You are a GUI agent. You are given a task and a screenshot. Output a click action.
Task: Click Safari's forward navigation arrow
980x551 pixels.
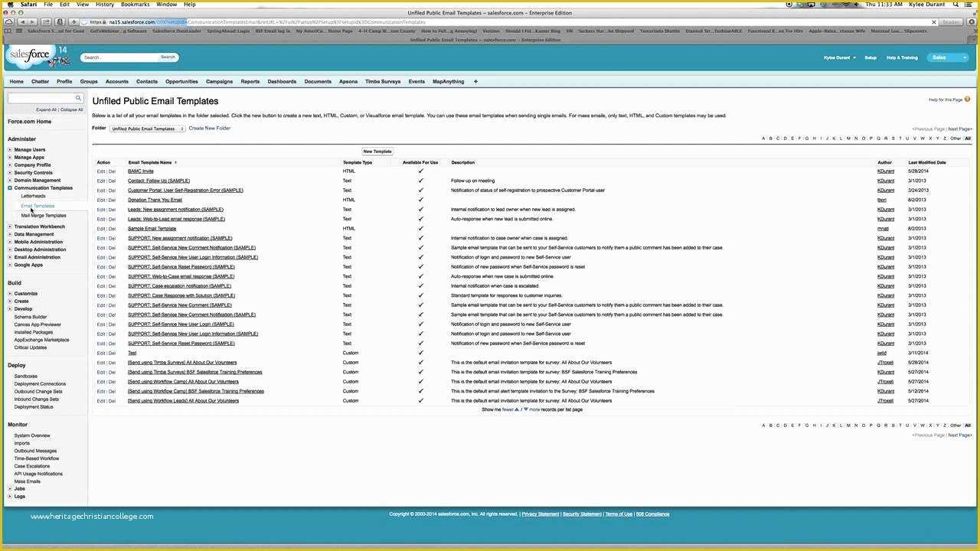[x=34, y=22]
